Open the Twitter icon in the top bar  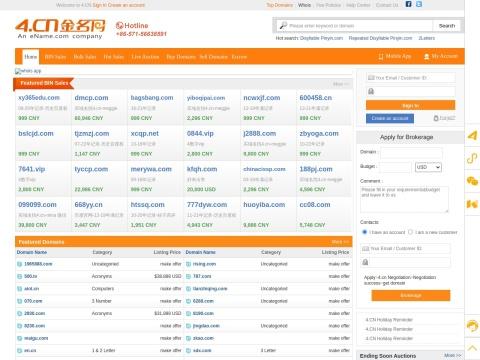(419, 4)
